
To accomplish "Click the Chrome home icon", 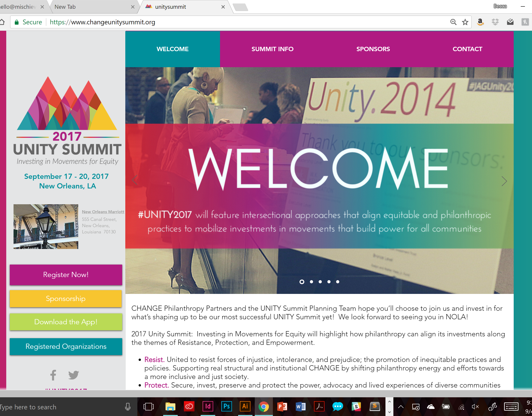I will pyautogui.click(x=2, y=22).
